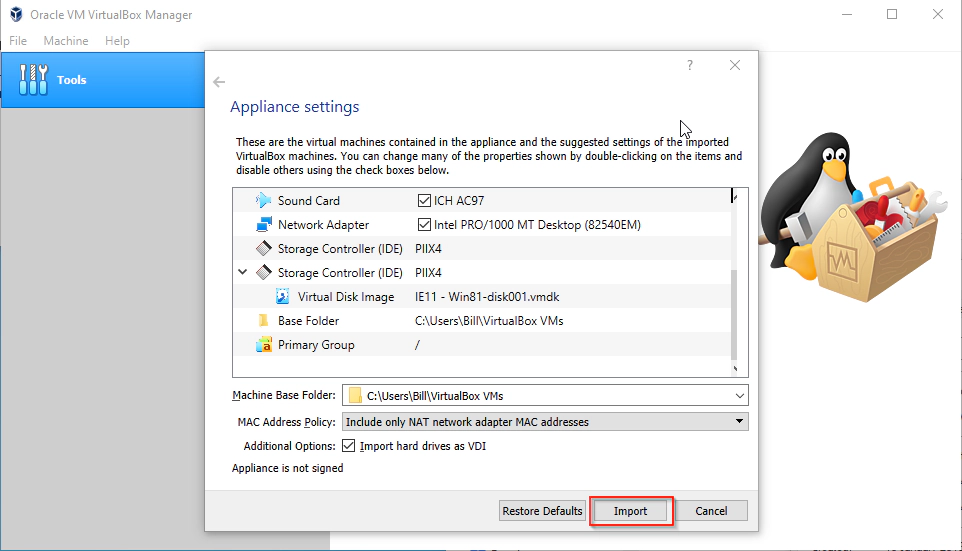Toggle Import hard drives as VDI
The height and width of the screenshot is (551, 962).
(349, 446)
